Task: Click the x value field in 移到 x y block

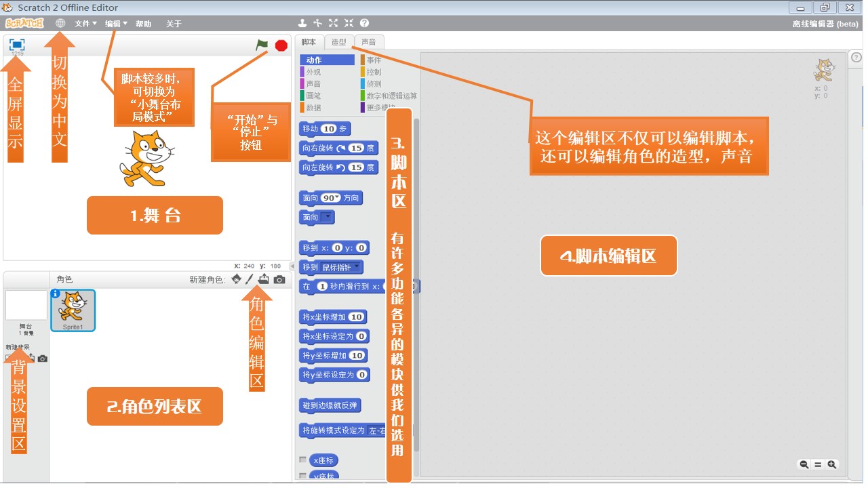Action: [337, 248]
